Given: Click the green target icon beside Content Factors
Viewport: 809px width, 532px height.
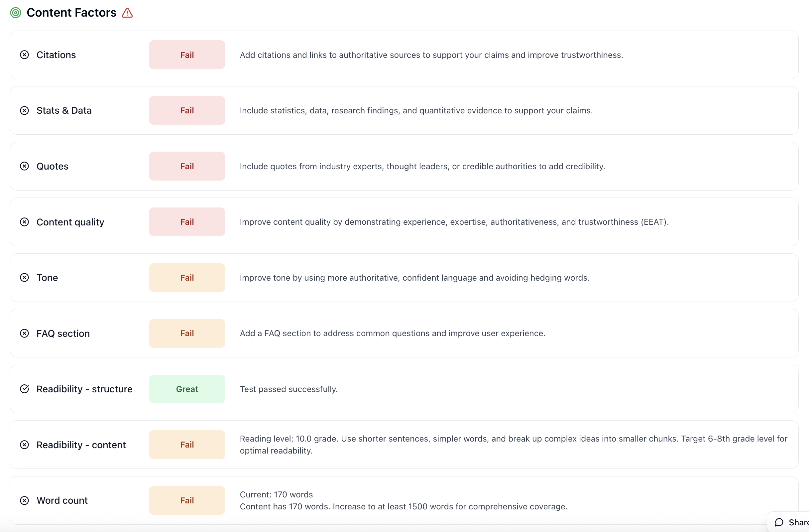Looking at the screenshot, I should coord(16,13).
